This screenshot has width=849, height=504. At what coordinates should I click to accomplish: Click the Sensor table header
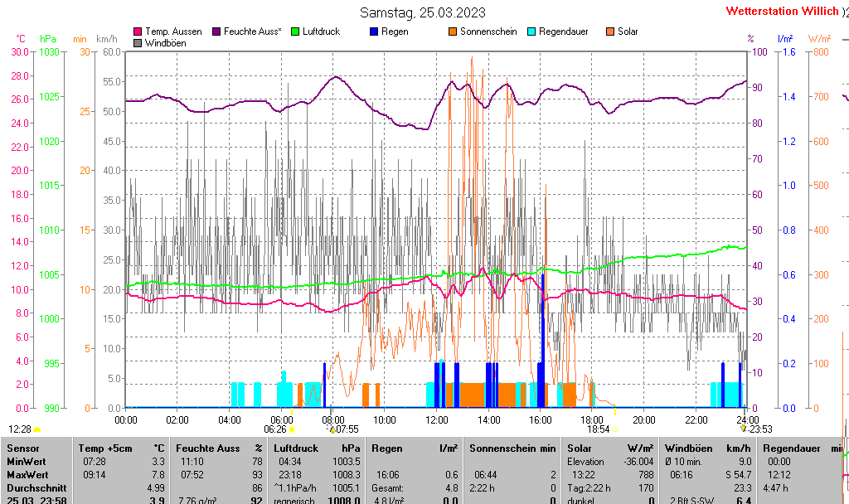23,448
